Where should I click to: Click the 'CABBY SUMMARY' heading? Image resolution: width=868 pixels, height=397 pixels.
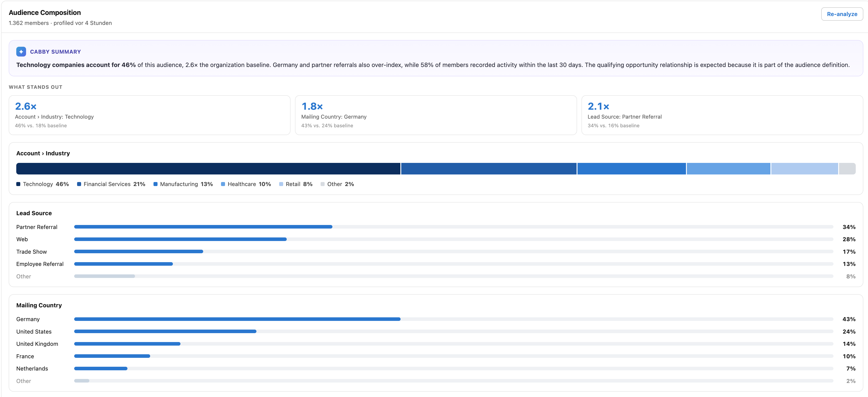tap(55, 52)
